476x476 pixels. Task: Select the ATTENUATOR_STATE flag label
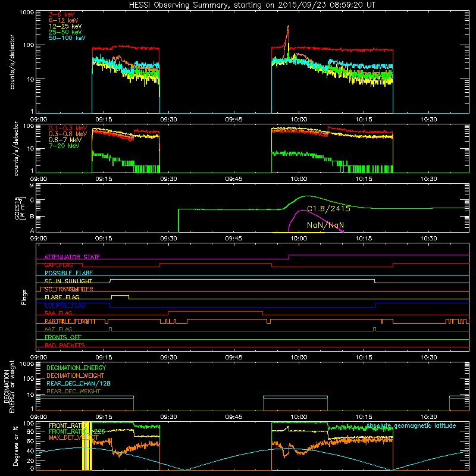72,257
